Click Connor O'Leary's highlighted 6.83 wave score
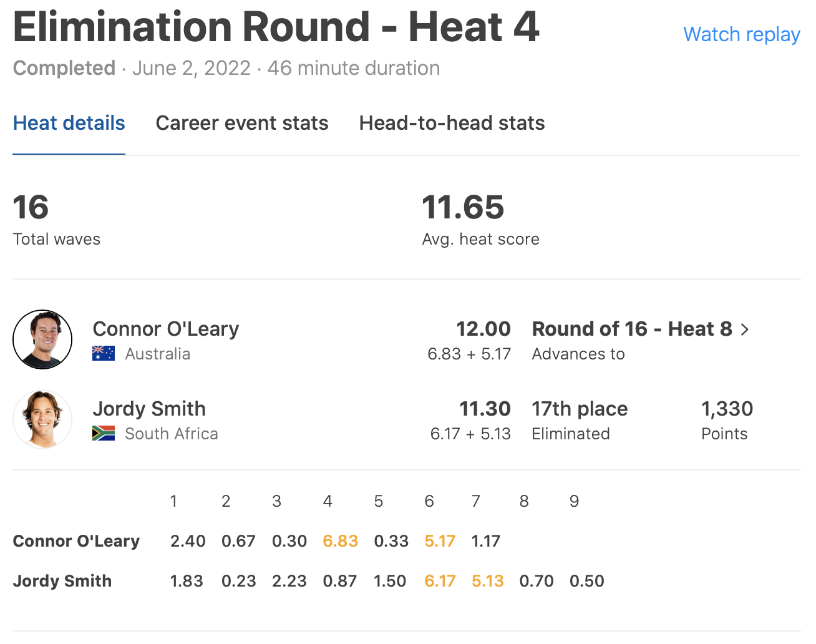816x644 pixels. [x=340, y=541]
